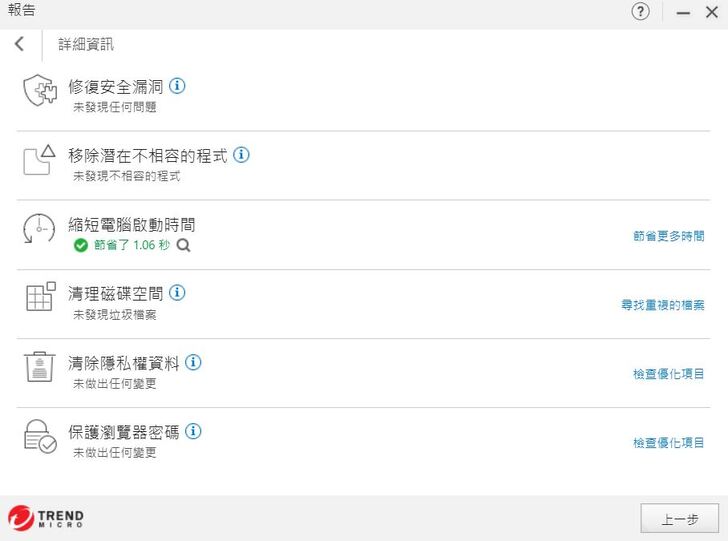Open 檢查優化項目 link for 保護瀏覽器密碼
Image resolution: width=728 pixels, height=541 pixels.
[668, 443]
